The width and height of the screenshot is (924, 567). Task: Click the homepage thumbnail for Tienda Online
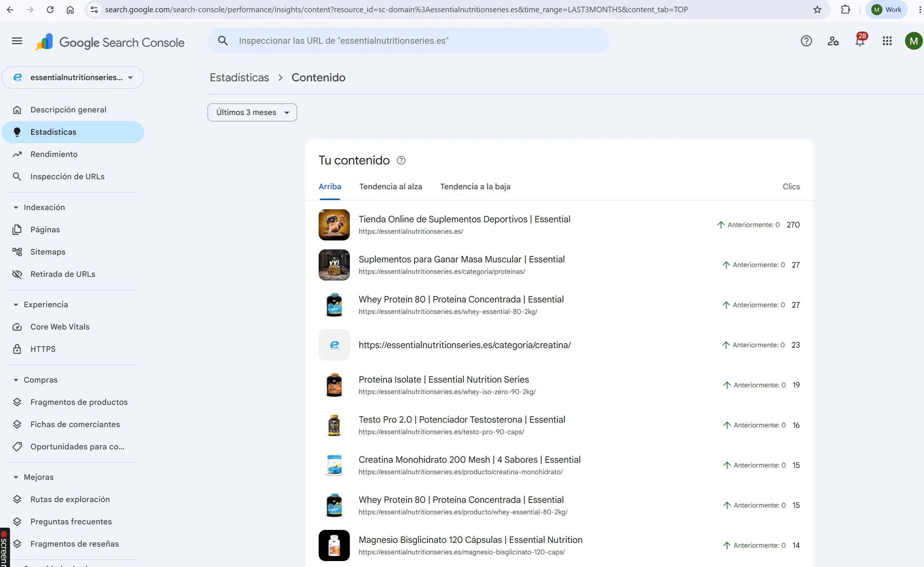pyautogui.click(x=334, y=224)
